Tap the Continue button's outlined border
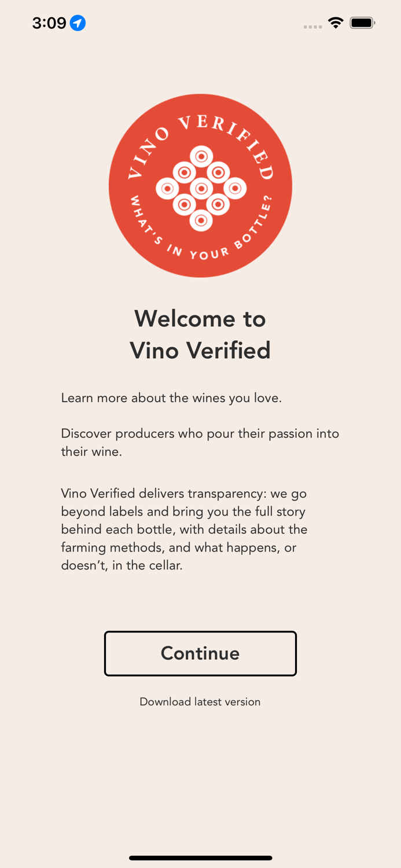Screen dimensions: 401x868 tap(200, 632)
